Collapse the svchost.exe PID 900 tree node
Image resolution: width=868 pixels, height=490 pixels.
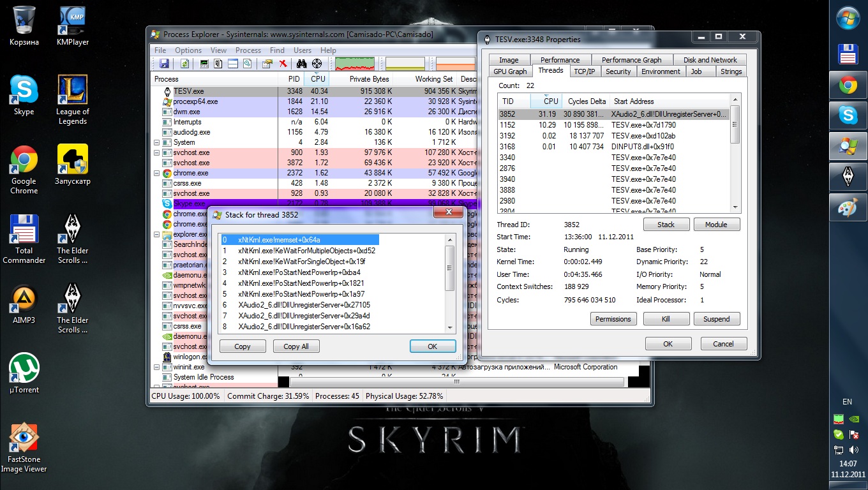coord(157,152)
